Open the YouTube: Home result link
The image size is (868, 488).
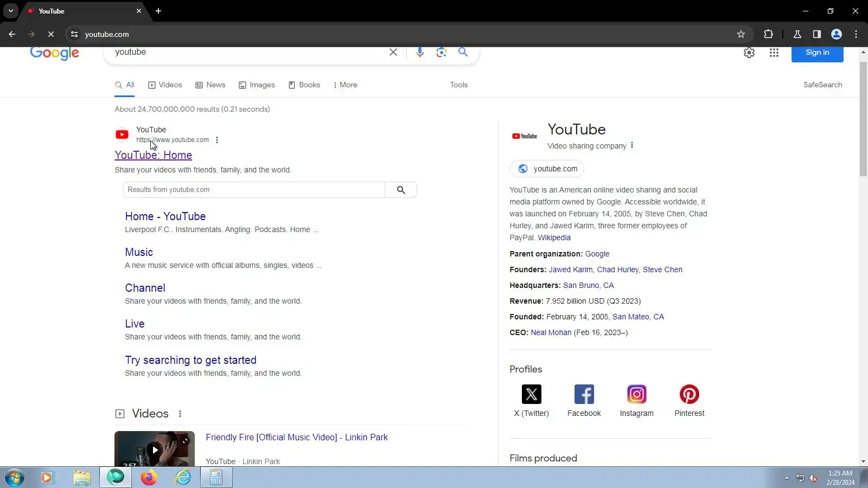click(154, 155)
